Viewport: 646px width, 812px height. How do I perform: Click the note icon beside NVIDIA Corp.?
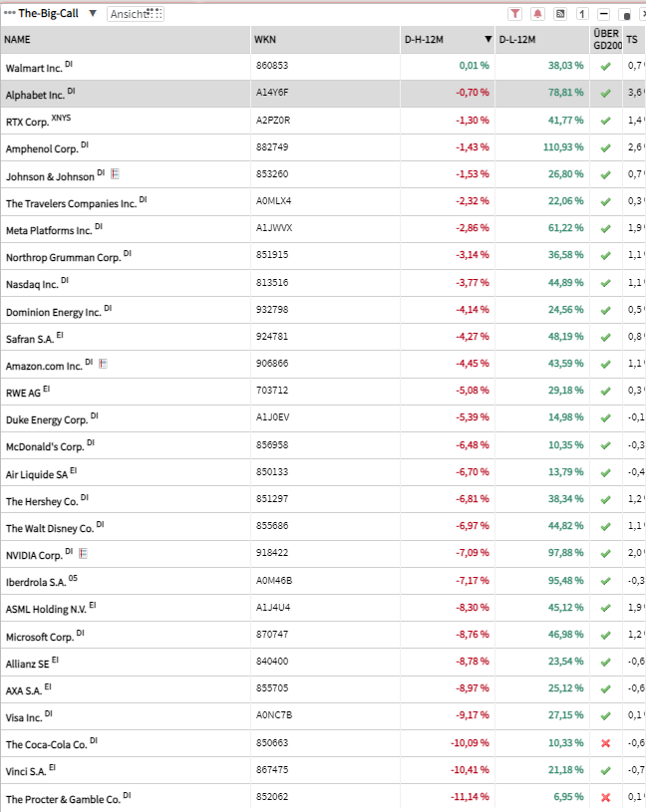(x=83, y=552)
